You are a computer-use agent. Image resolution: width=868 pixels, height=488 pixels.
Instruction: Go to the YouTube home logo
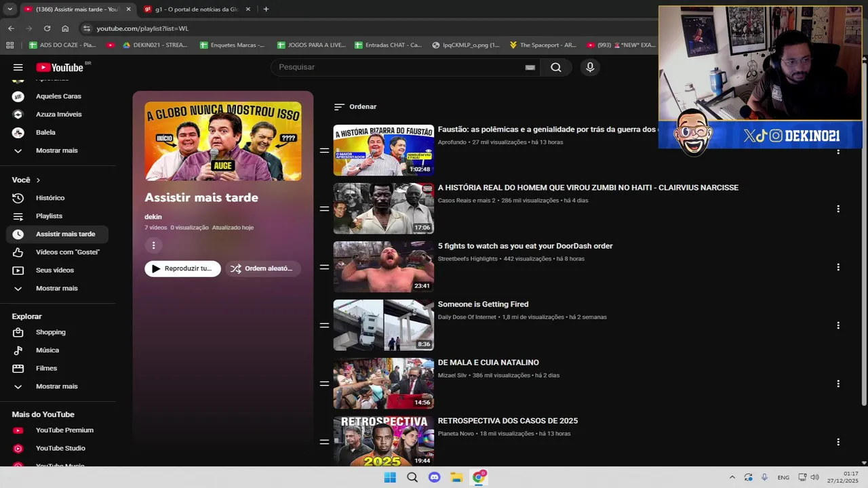pyautogui.click(x=60, y=67)
